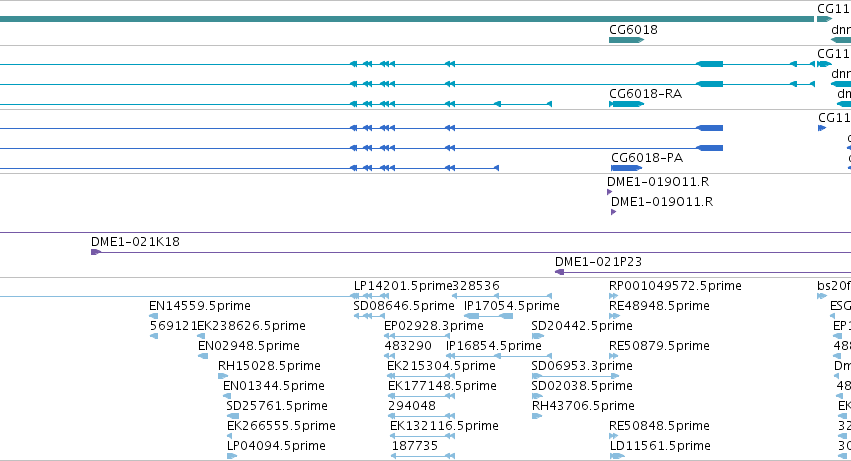
Task: Open IP16854.5prime EST details
Action: tap(494, 346)
